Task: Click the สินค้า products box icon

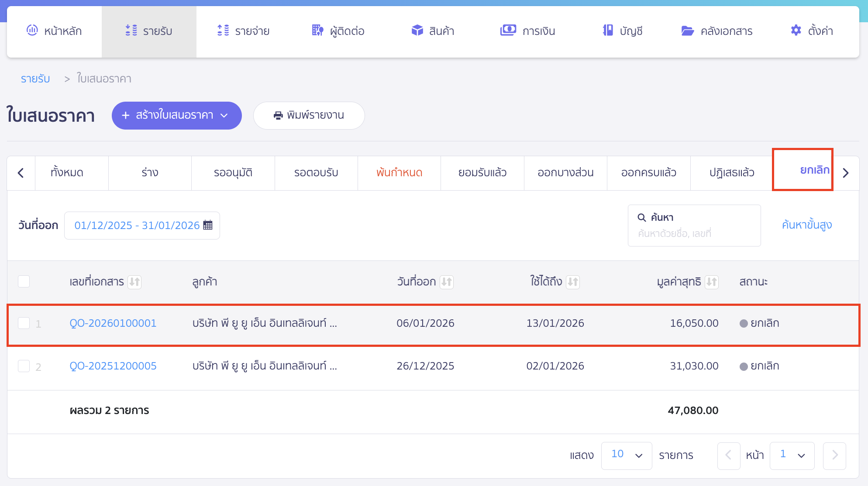Action: coord(417,31)
